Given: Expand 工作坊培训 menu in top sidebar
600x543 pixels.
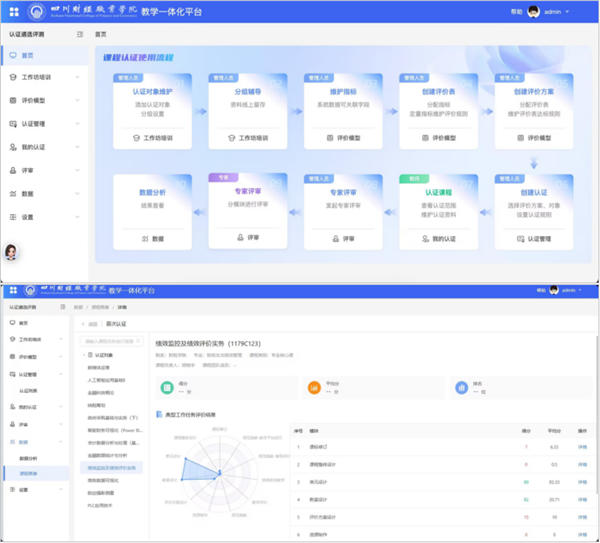Looking at the screenshot, I should (x=78, y=77).
